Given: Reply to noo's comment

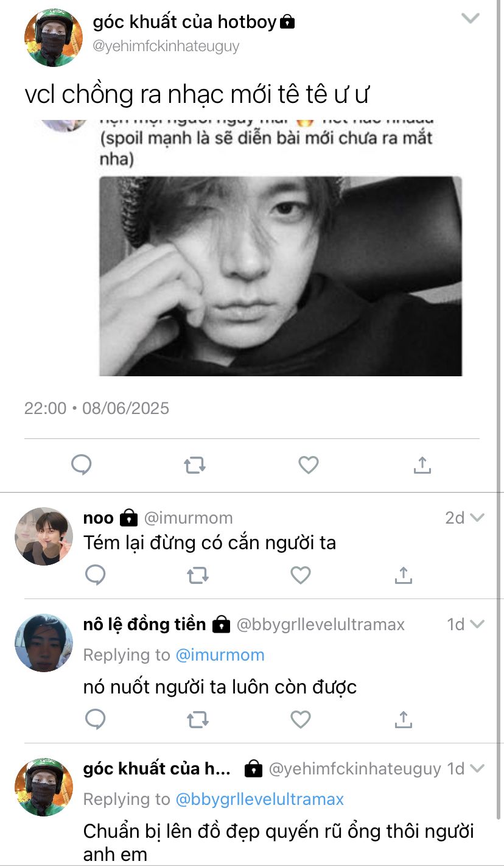Looking at the screenshot, I should point(96,575).
